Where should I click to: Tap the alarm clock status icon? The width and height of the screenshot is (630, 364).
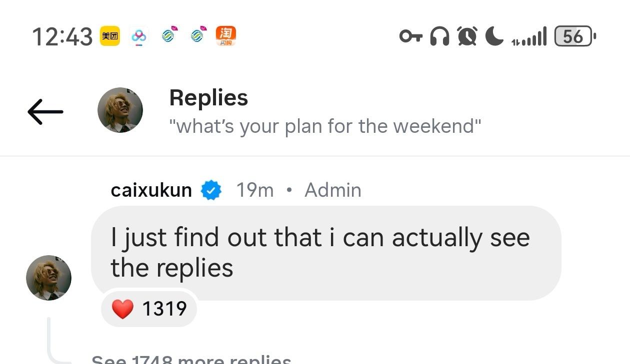(x=467, y=36)
